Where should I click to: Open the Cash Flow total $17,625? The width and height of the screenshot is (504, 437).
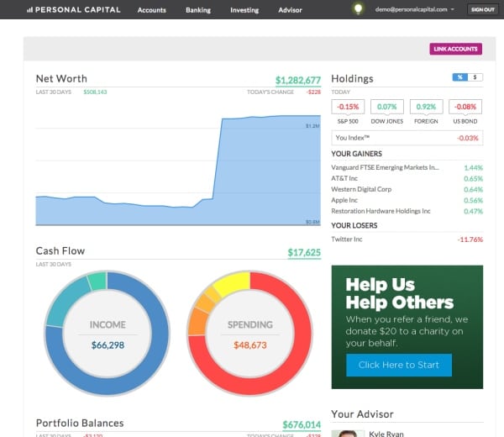pyautogui.click(x=304, y=252)
